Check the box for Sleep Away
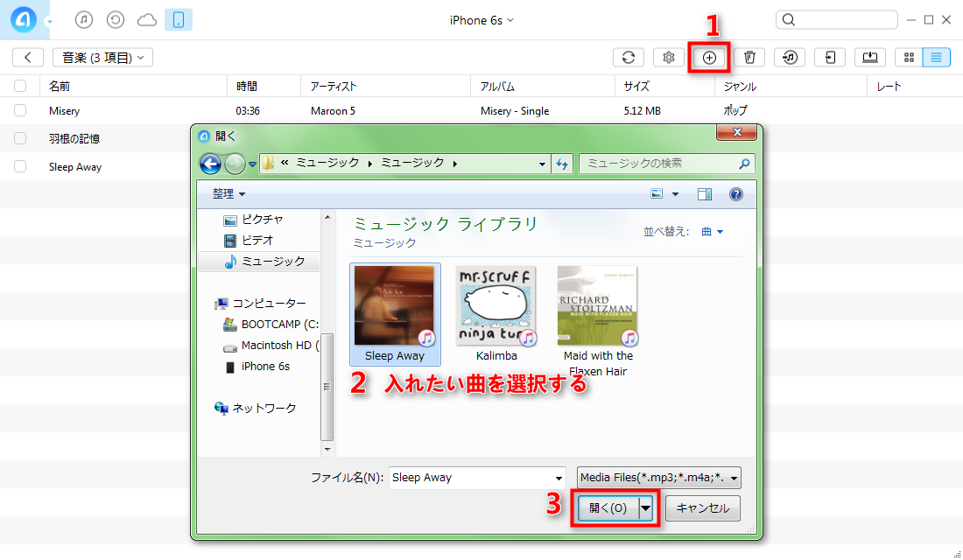This screenshot has height=560, width=963. (x=20, y=166)
